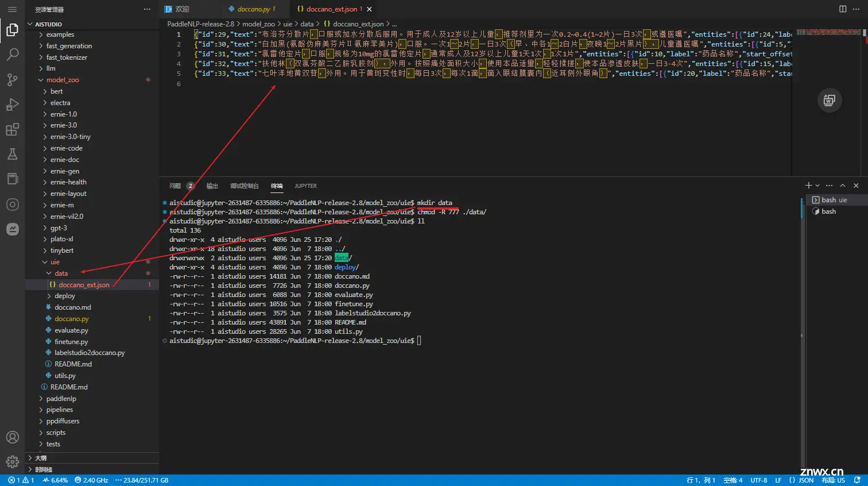Open the Accounts icon in activity bar
Viewport: 868px width, 486px height.
pyautogui.click(x=12, y=437)
